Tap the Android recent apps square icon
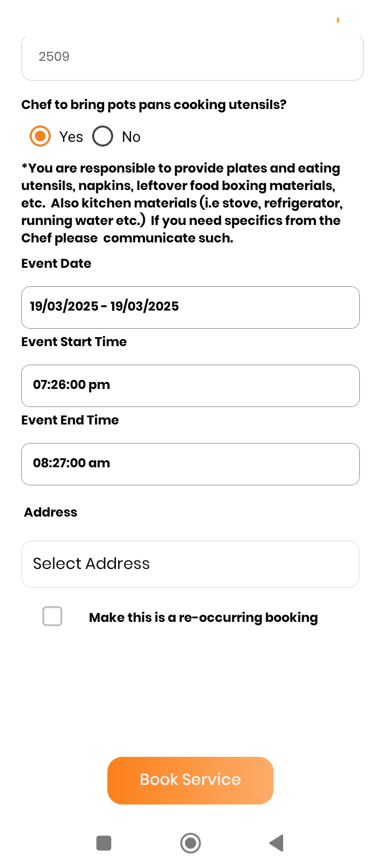Image resolution: width=381 pixels, height=868 pixels. click(x=104, y=843)
